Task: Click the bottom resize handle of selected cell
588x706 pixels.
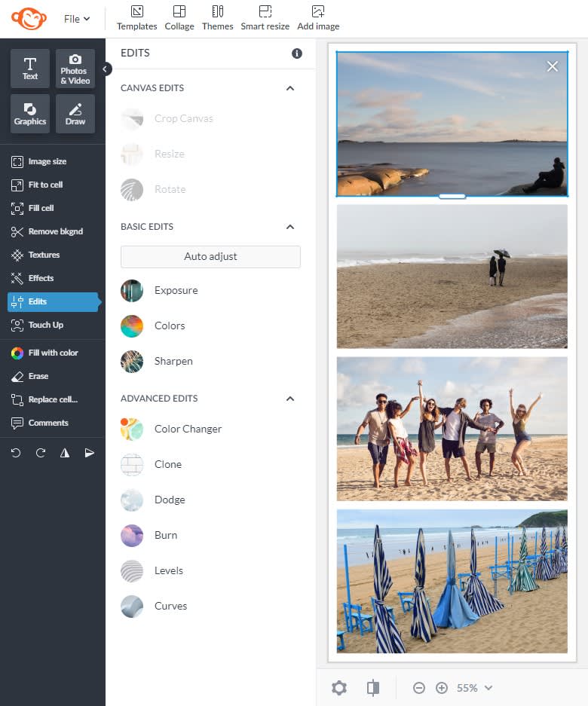Action: tap(452, 197)
